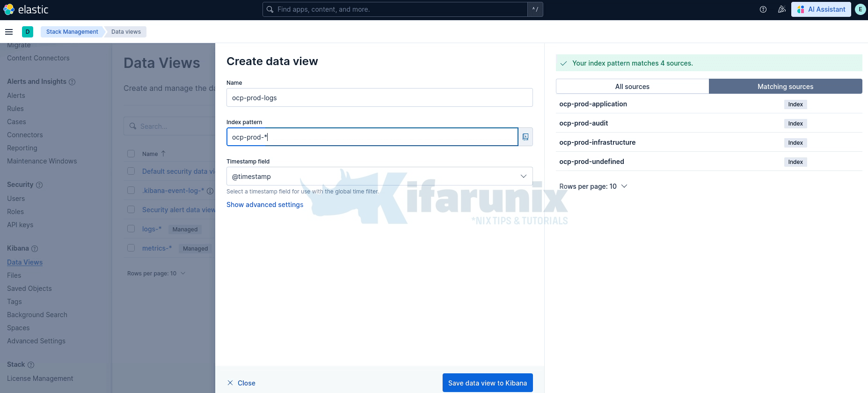Open the AI Assistant

pyautogui.click(x=821, y=9)
